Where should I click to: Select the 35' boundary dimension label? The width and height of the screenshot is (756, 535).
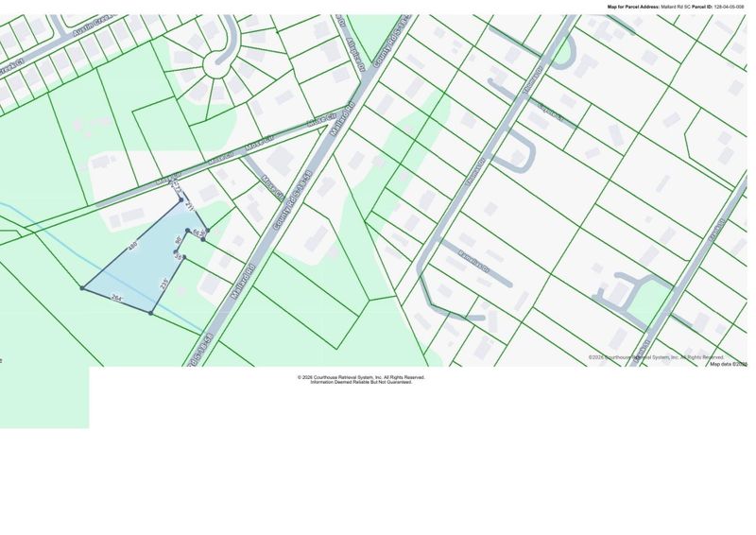click(179, 257)
